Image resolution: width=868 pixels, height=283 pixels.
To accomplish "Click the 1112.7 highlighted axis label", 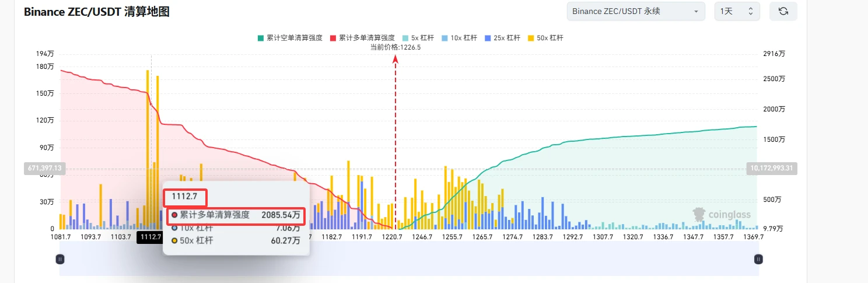I will (151, 237).
